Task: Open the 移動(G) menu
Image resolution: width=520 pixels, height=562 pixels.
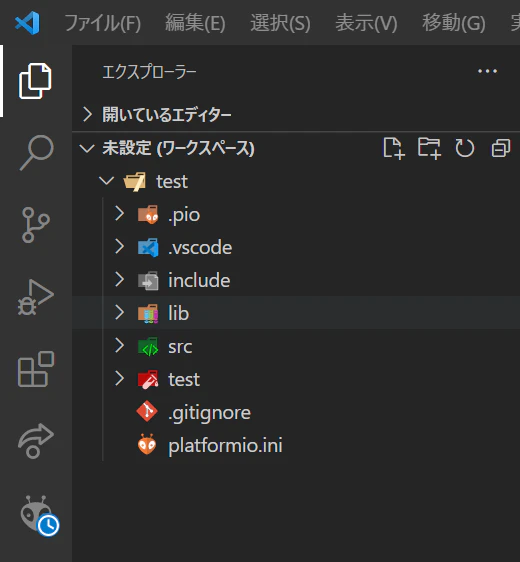Action: pos(454,23)
